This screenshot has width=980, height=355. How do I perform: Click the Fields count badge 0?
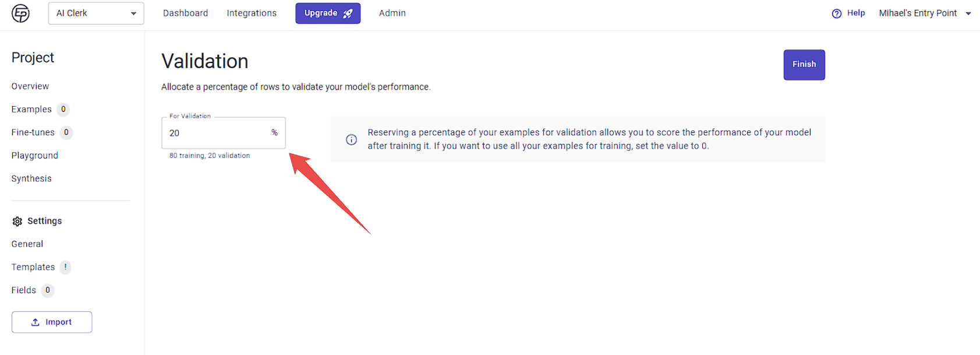pyautogui.click(x=48, y=290)
